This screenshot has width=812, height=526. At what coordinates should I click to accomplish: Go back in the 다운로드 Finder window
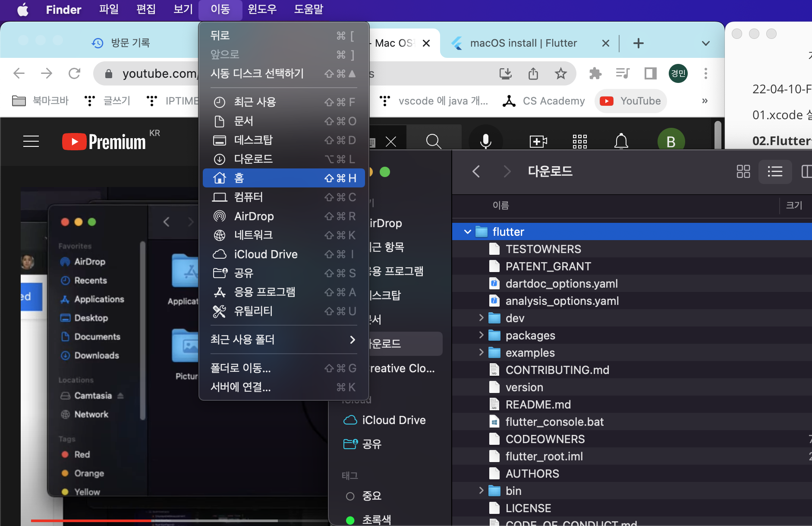click(x=476, y=171)
